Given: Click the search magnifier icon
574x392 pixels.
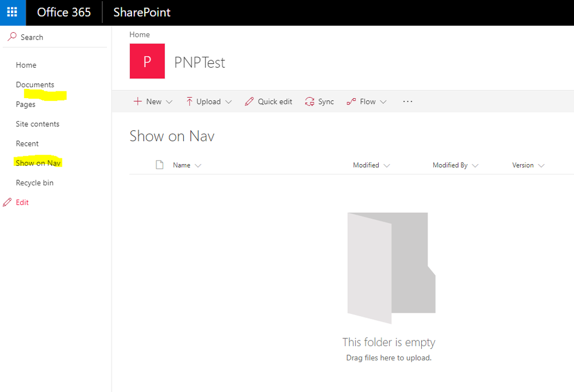Looking at the screenshot, I should [12, 37].
